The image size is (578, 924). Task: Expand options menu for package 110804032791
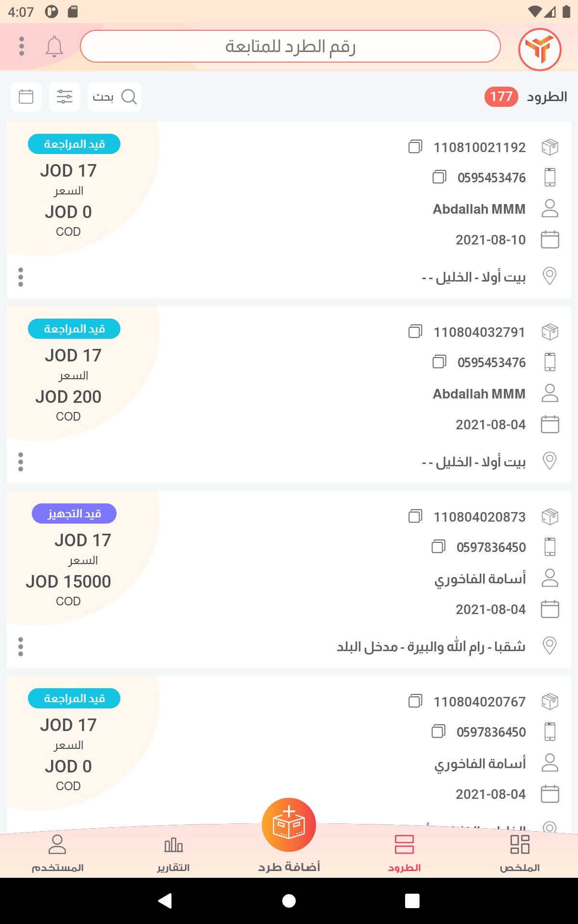(21, 462)
